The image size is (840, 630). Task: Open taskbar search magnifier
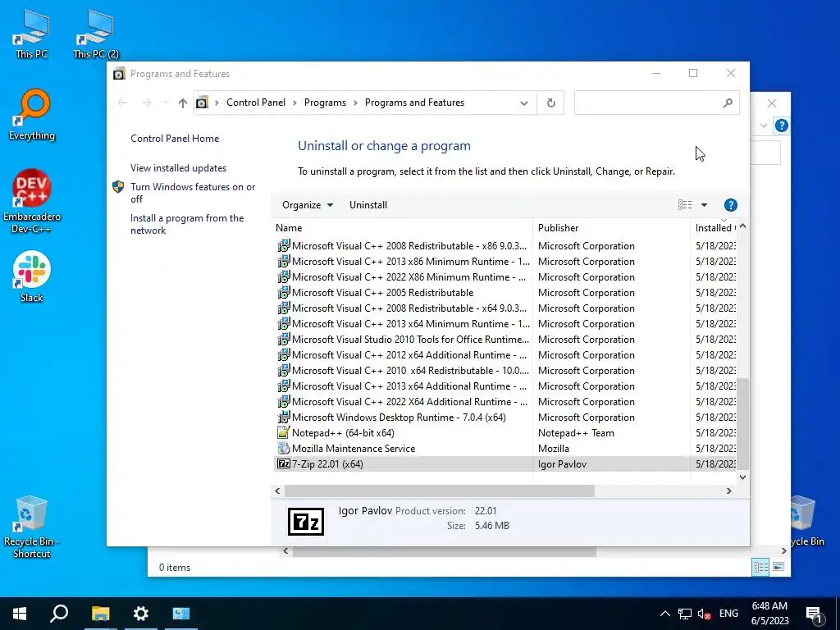click(59, 614)
